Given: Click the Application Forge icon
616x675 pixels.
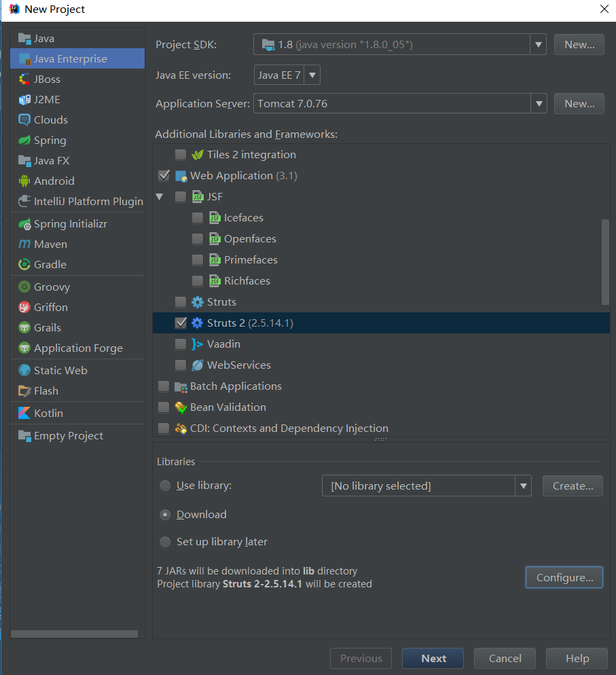Looking at the screenshot, I should (24, 348).
